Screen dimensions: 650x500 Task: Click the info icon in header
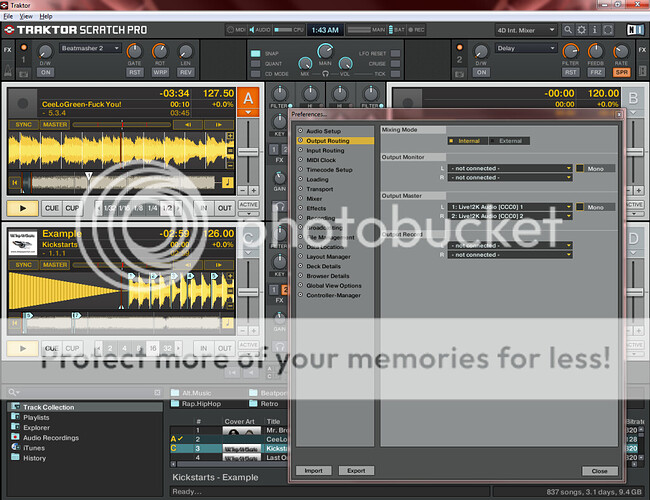(594, 30)
